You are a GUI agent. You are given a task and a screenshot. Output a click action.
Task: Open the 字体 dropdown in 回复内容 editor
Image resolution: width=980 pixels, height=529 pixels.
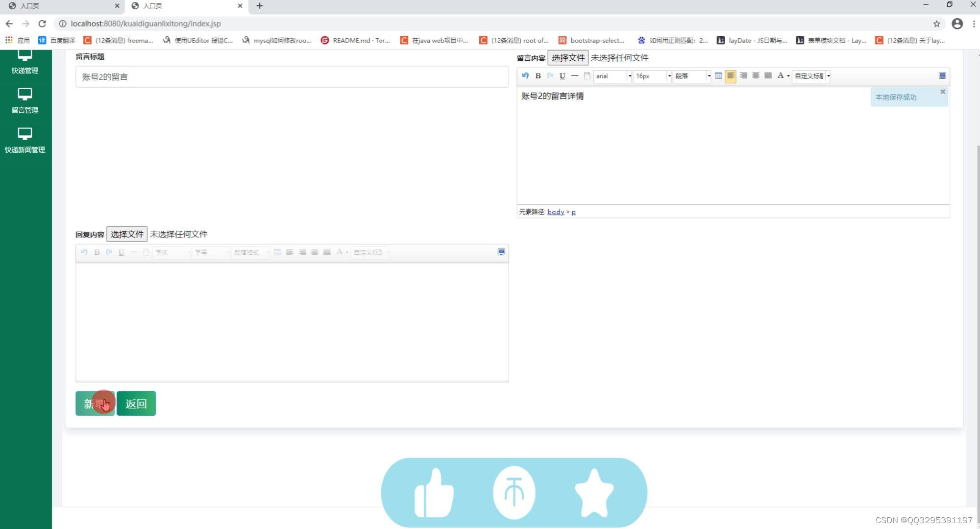pyautogui.click(x=172, y=252)
